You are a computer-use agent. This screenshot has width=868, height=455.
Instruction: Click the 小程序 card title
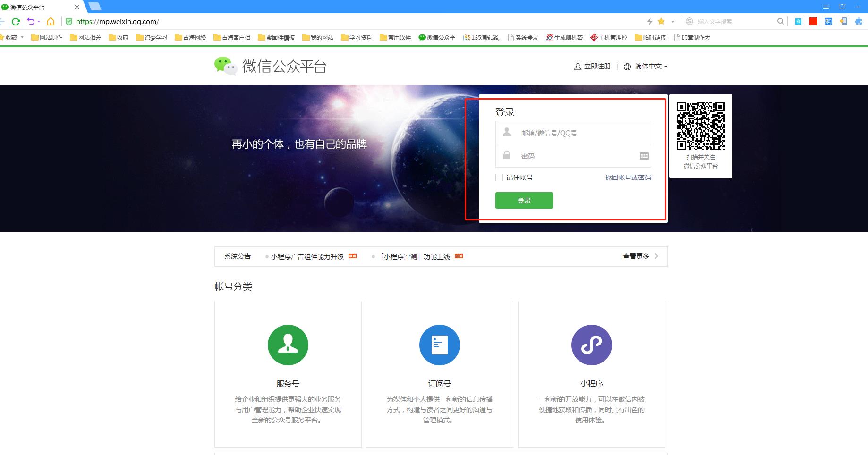click(x=592, y=383)
